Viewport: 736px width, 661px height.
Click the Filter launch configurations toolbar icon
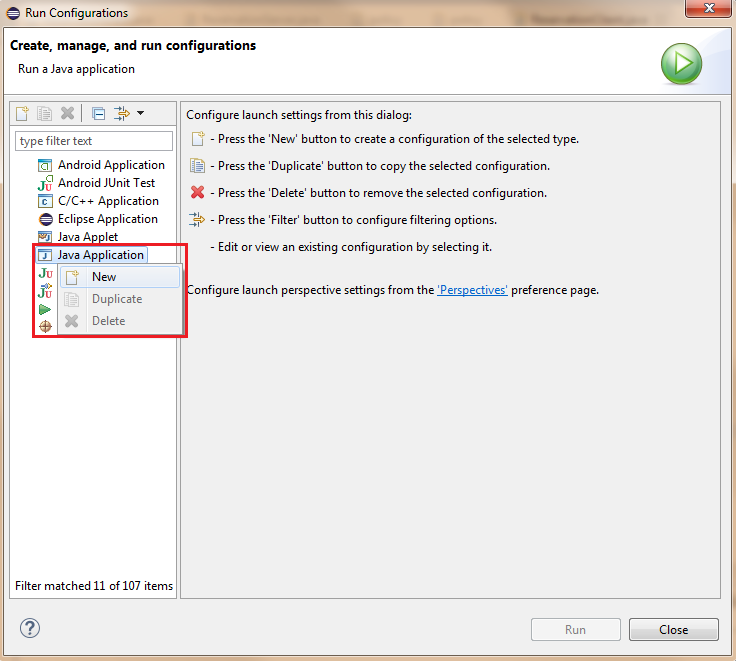coord(122,113)
